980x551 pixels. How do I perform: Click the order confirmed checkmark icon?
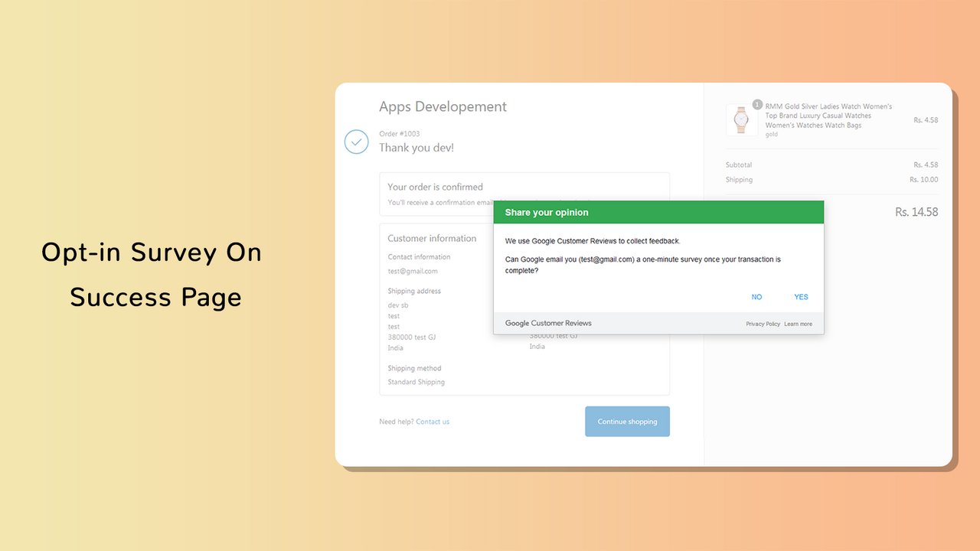pyautogui.click(x=356, y=142)
